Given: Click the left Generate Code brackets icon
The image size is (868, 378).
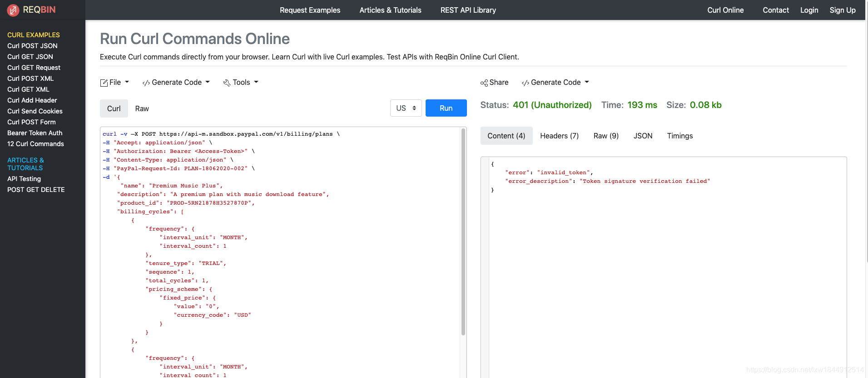Looking at the screenshot, I should (x=146, y=83).
